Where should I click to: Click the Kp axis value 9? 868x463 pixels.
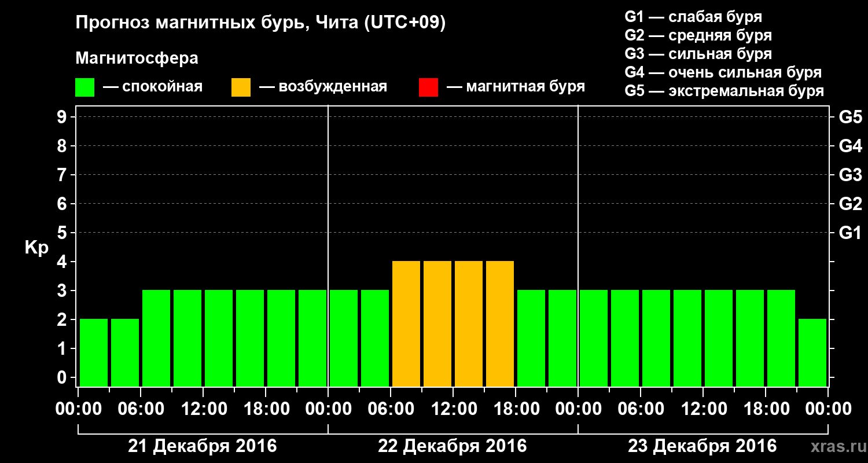(63, 117)
